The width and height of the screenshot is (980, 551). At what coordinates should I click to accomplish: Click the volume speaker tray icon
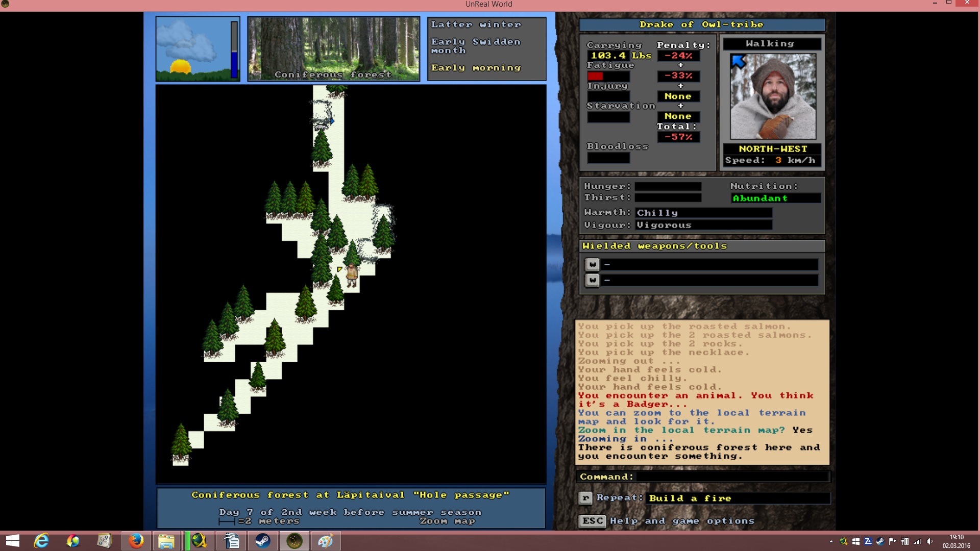[929, 541]
